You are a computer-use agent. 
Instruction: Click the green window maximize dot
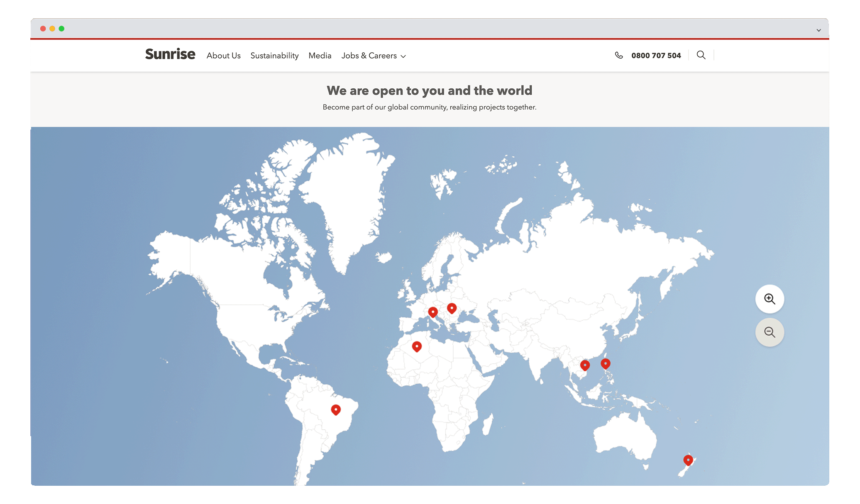tap(61, 29)
